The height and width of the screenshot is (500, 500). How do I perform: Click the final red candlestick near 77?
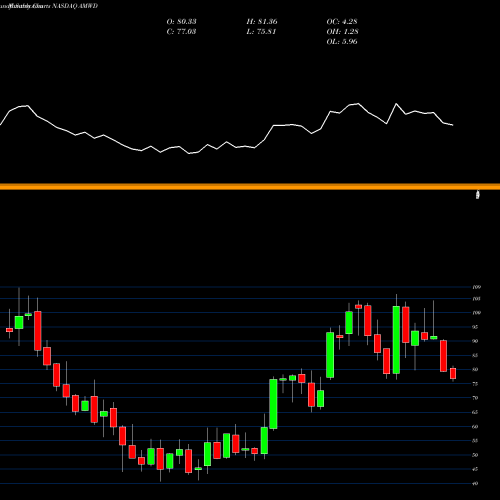[453, 373]
